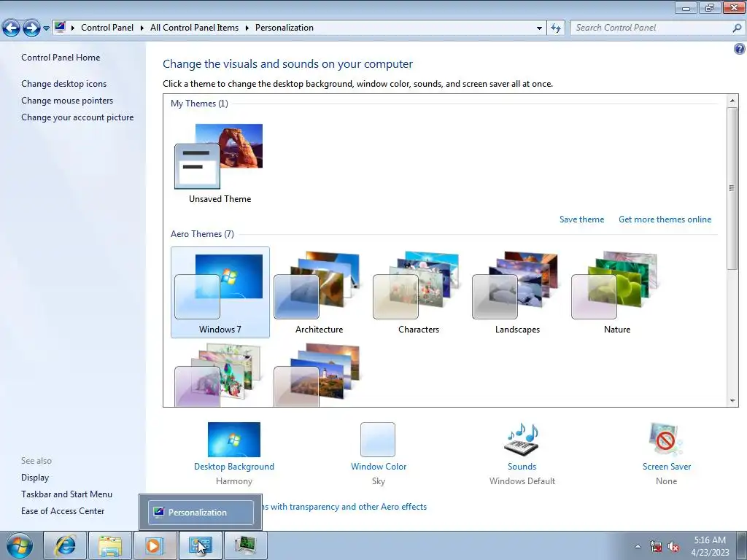
Task: Refresh the Control Panel page
Action: 555,28
